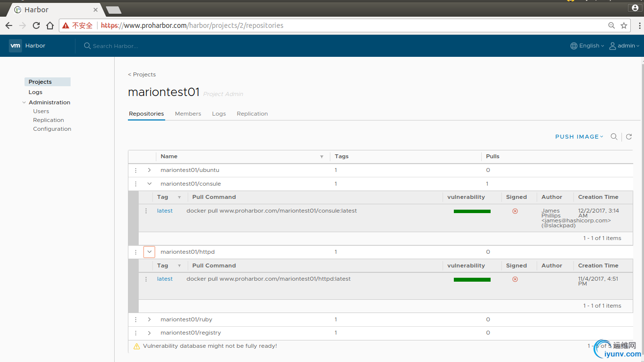
Task: Click the browser address bar URL
Action: coord(192,25)
